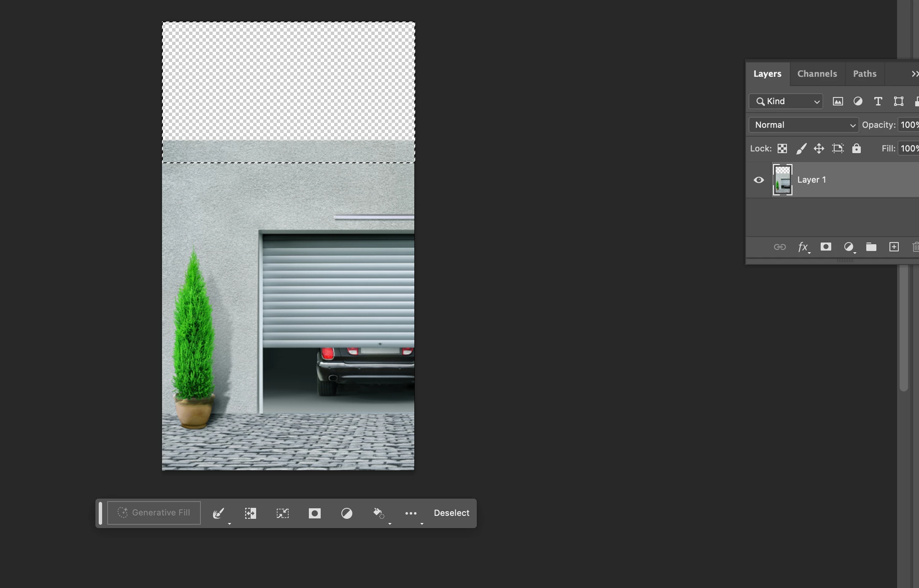Click the Add layer style fx icon
Image resolution: width=919 pixels, height=588 pixels.
803,247
